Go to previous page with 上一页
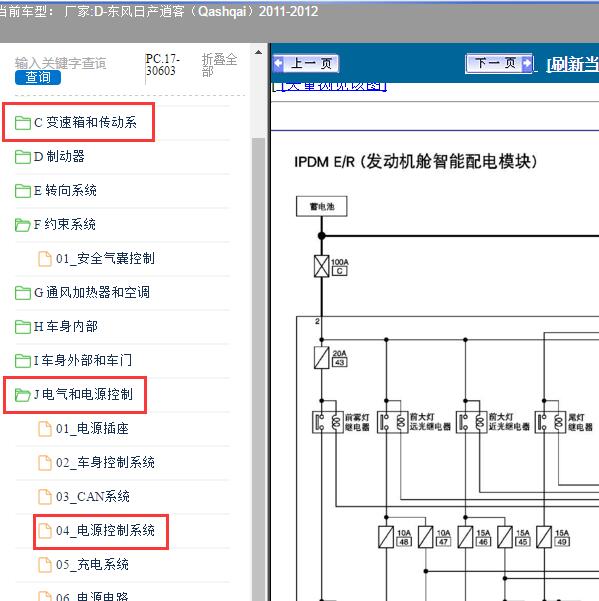 click(x=305, y=63)
